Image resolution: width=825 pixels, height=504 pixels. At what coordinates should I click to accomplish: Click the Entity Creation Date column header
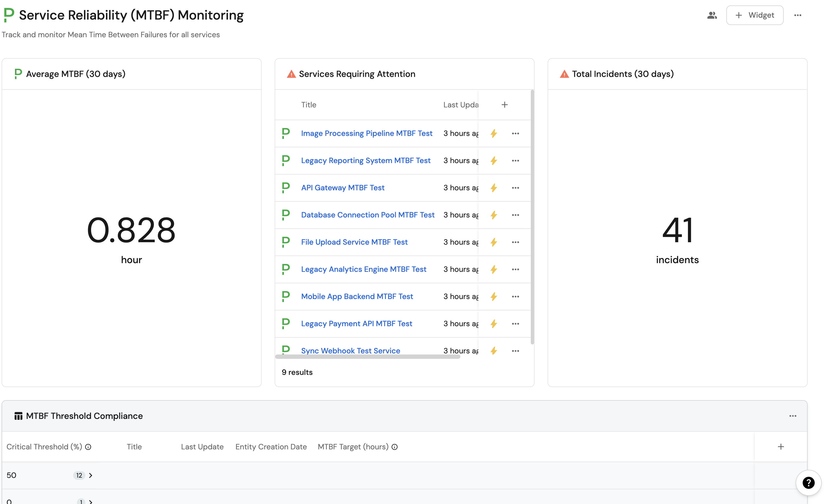coord(271,447)
